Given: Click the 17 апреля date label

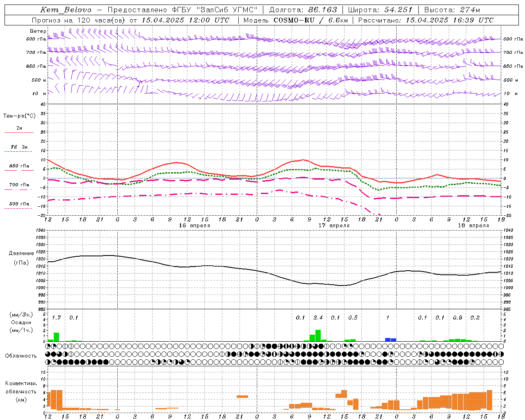Looking at the screenshot, I should [334, 226].
